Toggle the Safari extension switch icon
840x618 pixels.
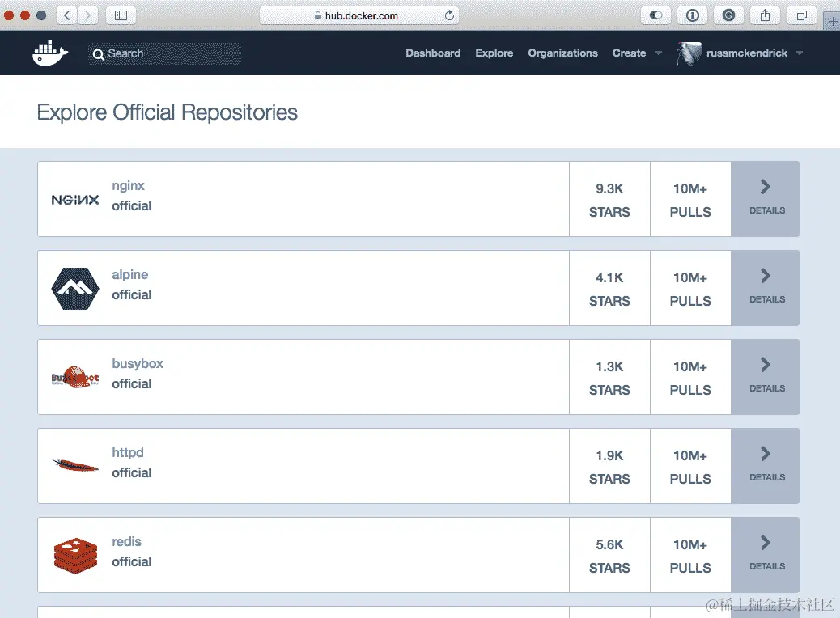[x=655, y=15]
